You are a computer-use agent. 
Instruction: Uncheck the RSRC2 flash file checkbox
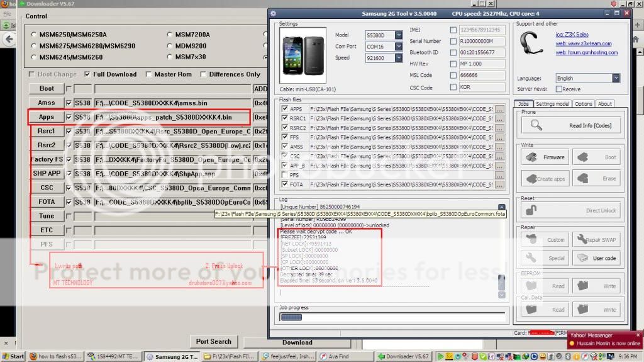tap(285, 128)
